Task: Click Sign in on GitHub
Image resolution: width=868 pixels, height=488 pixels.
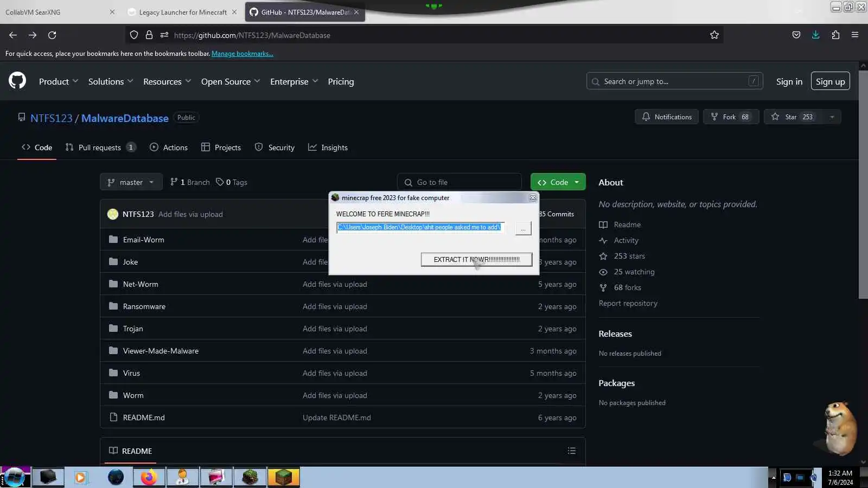Action: (x=789, y=81)
